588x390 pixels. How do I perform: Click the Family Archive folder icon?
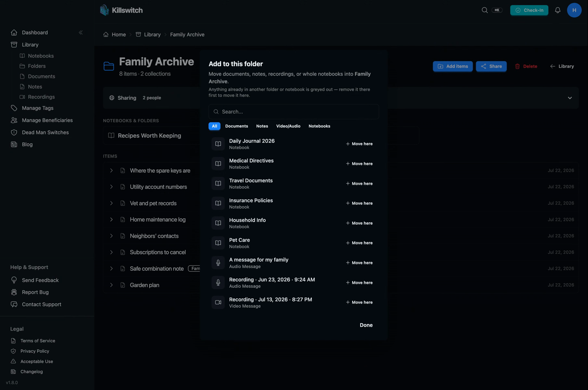109,66
